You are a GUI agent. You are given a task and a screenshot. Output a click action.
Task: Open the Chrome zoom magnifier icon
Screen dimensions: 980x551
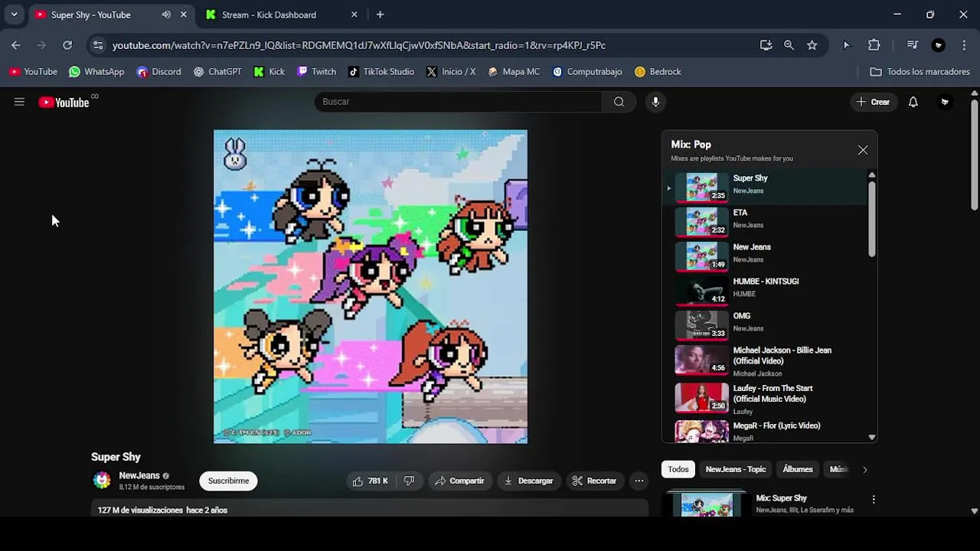click(x=789, y=45)
